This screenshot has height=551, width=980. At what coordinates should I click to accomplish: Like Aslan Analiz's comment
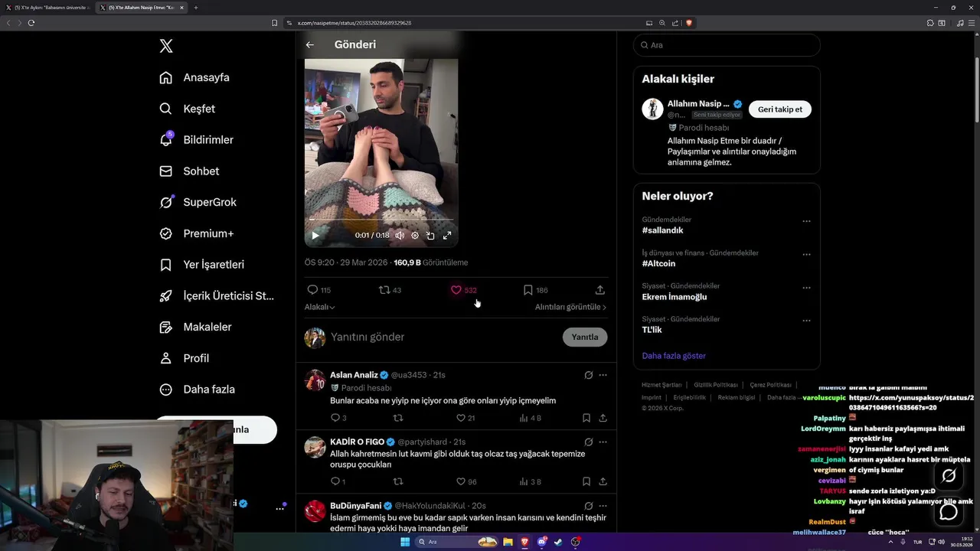(465, 419)
